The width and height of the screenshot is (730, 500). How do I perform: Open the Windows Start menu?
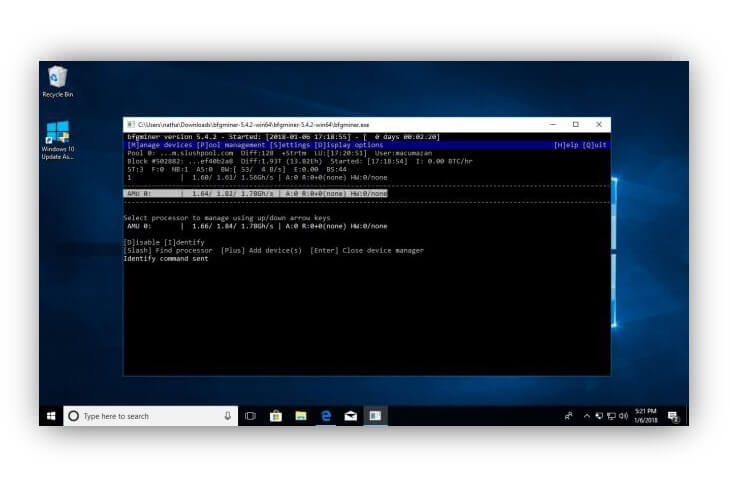[51, 416]
